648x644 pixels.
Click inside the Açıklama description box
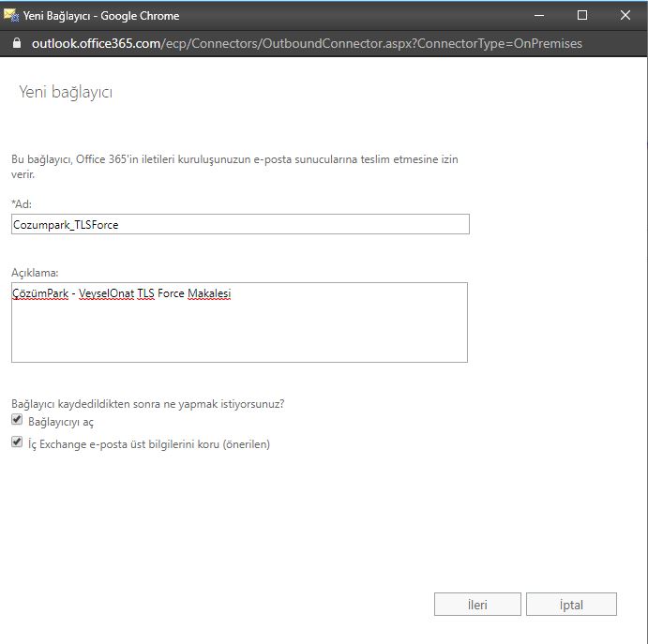click(239, 322)
